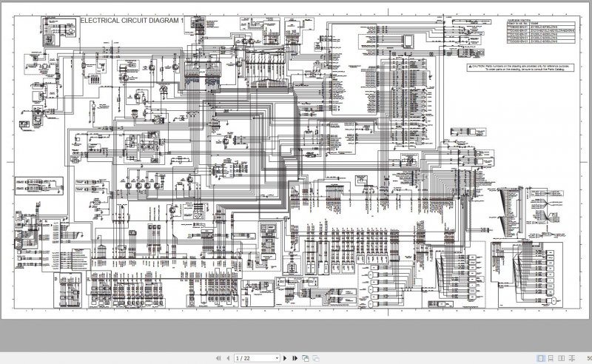Select two-page facing view layout

click(x=562, y=358)
